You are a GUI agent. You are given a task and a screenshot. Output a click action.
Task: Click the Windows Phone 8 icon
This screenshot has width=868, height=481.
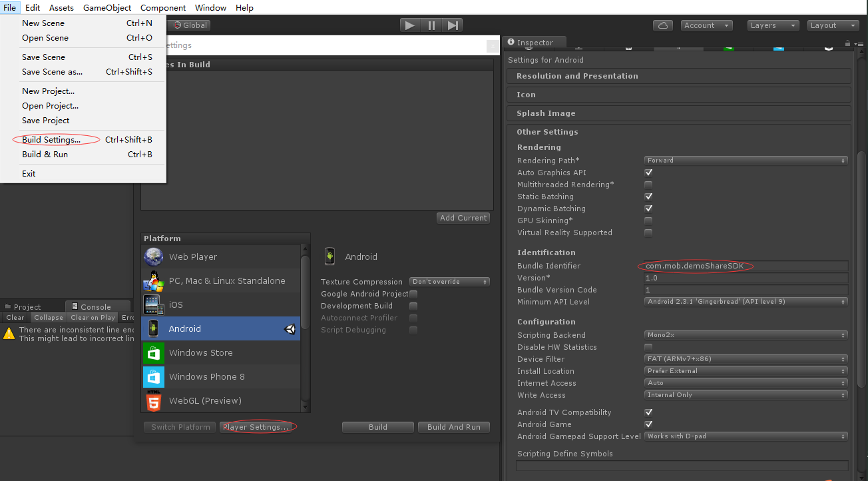point(154,376)
